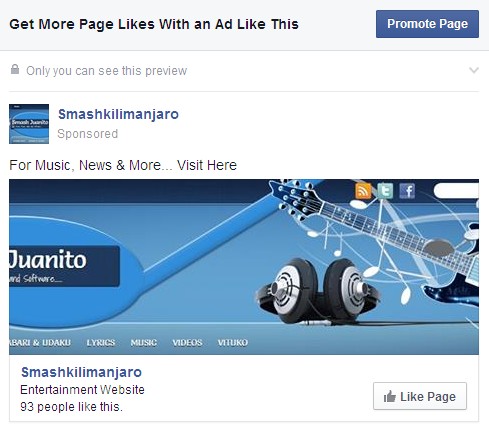The height and width of the screenshot is (429, 489).
Task: Open the preview options chevron dropdown
Action: (474, 70)
